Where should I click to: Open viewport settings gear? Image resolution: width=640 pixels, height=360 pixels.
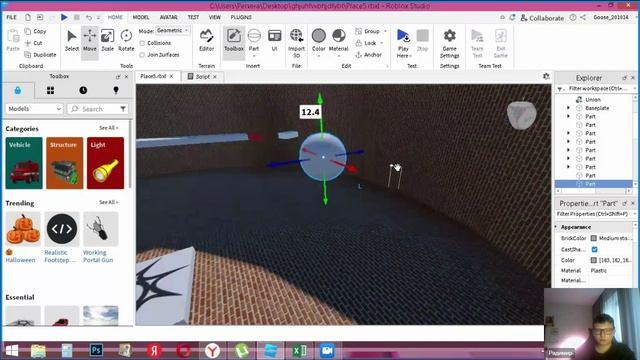546,76
